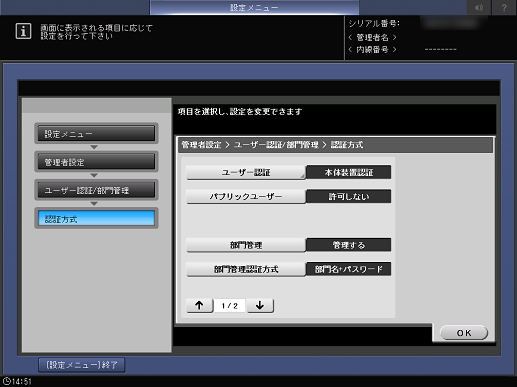
Task: Go to next page with down arrow
Action: pos(260,305)
